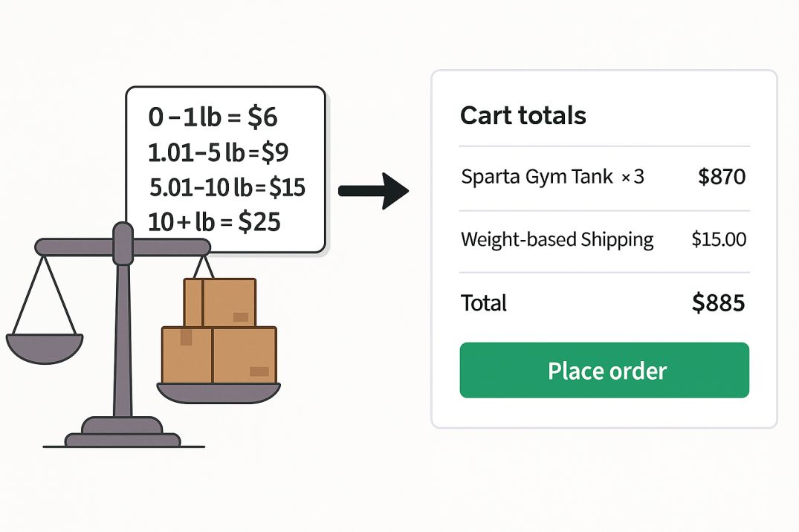This screenshot has width=799, height=532.
Task: Click the bottom-left cardboard box
Action: [x=187, y=354]
